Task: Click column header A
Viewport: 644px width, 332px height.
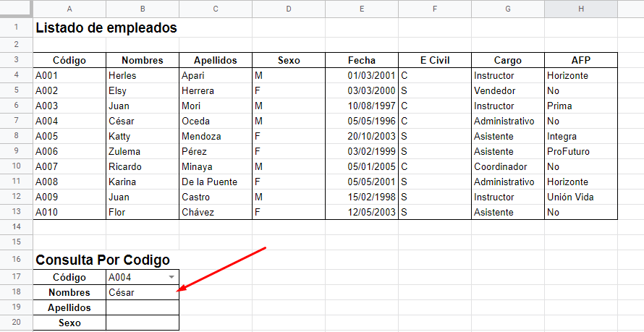Action: (69, 9)
